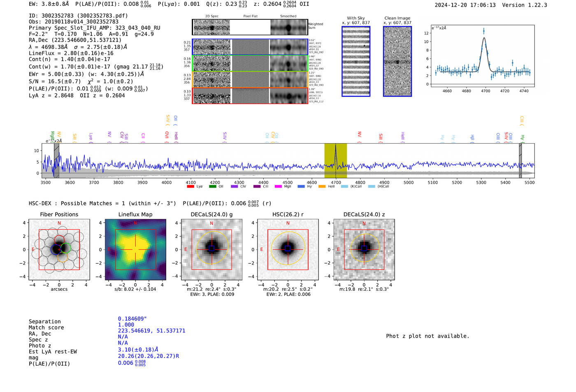Select the green-bordered 2D spectrum fiber row
Viewport: 576px width, 392px height.
point(250,63)
